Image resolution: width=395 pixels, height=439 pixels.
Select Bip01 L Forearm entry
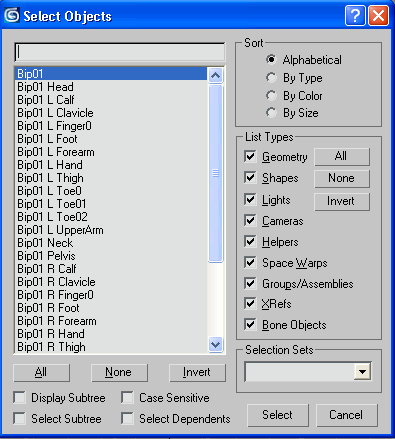point(111,152)
